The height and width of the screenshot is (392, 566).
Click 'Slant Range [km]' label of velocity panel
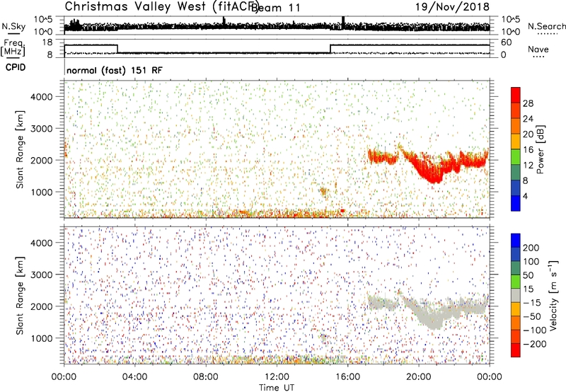tap(20, 295)
